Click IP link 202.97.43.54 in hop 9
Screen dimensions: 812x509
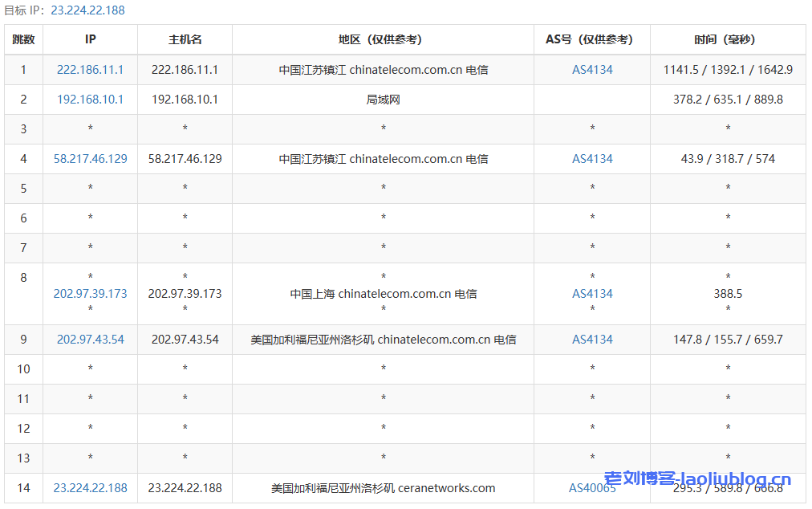coord(90,340)
